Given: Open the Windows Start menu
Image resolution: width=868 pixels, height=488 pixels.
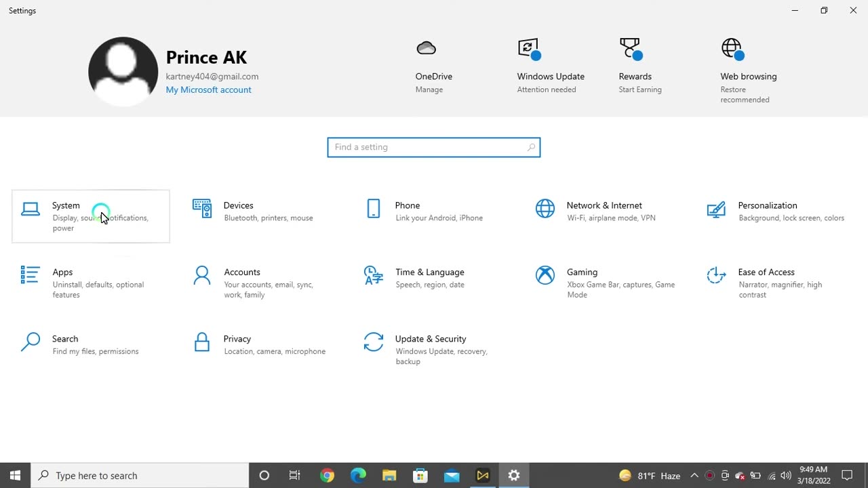Looking at the screenshot, I should [16, 475].
